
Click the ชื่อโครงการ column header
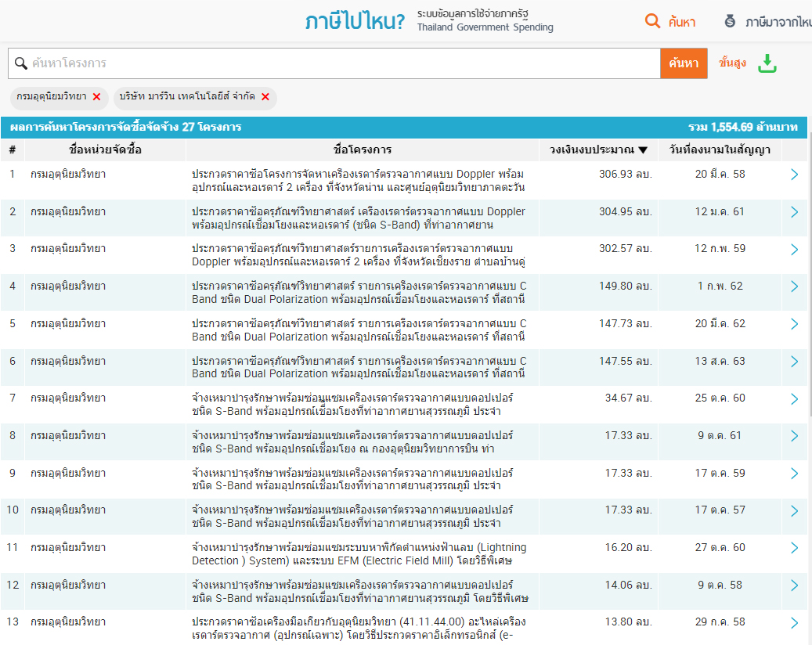pyautogui.click(x=362, y=150)
